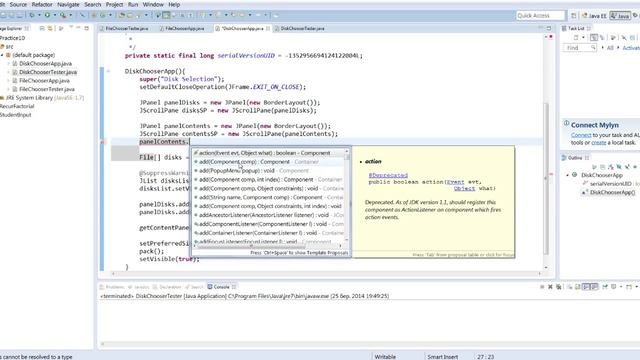The image size is (640, 360).
Task: Collapse the (default package) tree node
Action: click(2, 55)
